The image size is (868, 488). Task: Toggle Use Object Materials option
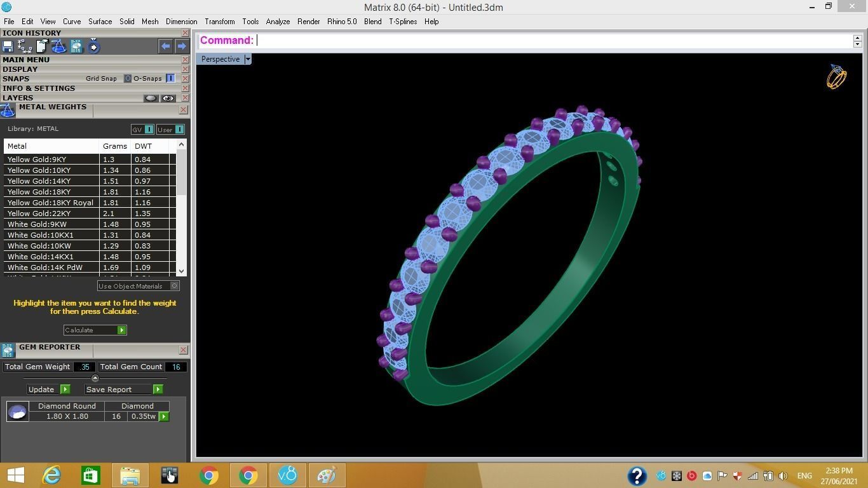[174, 286]
